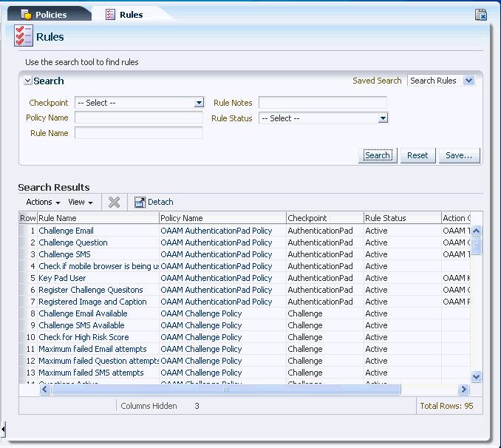This screenshot has height=448, width=501.
Task: Open the Checkpoint dropdown
Action: (199, 103)
